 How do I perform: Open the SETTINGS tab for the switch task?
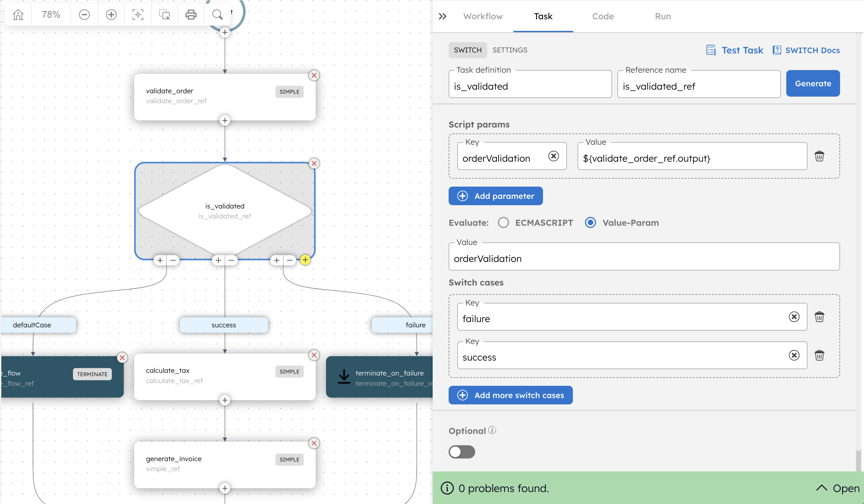(510, 50)
